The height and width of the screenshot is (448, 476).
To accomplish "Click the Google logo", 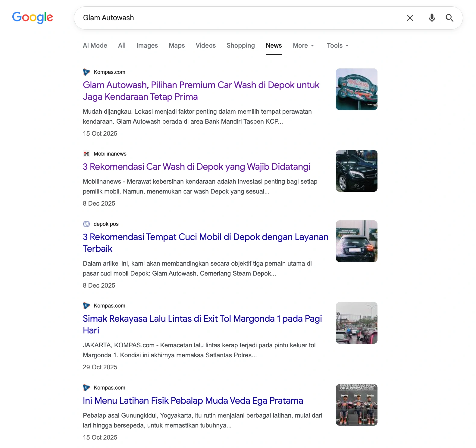I will pos(33,17).
